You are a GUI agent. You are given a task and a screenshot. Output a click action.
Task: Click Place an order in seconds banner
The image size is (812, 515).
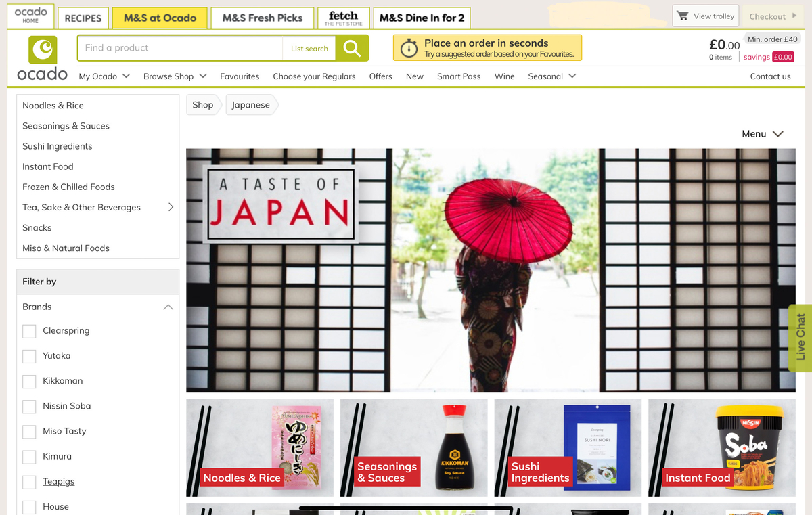tap(487, 48)
